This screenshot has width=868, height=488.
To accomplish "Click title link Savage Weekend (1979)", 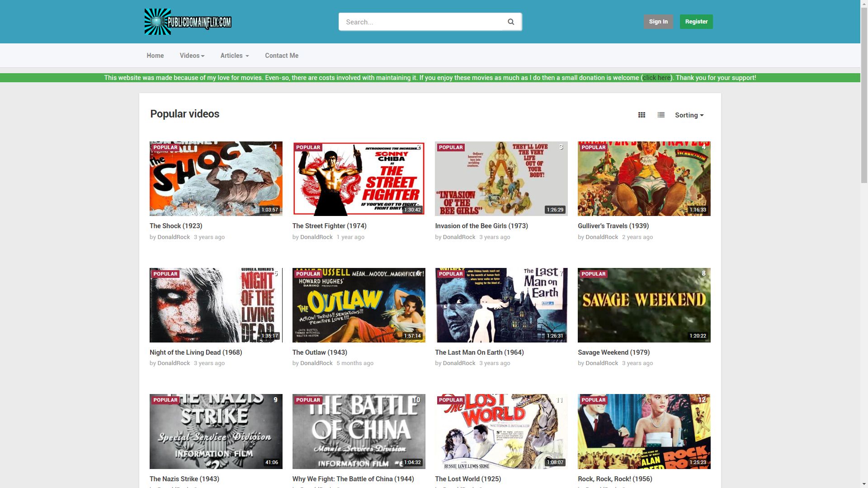I will pos(614,352).
